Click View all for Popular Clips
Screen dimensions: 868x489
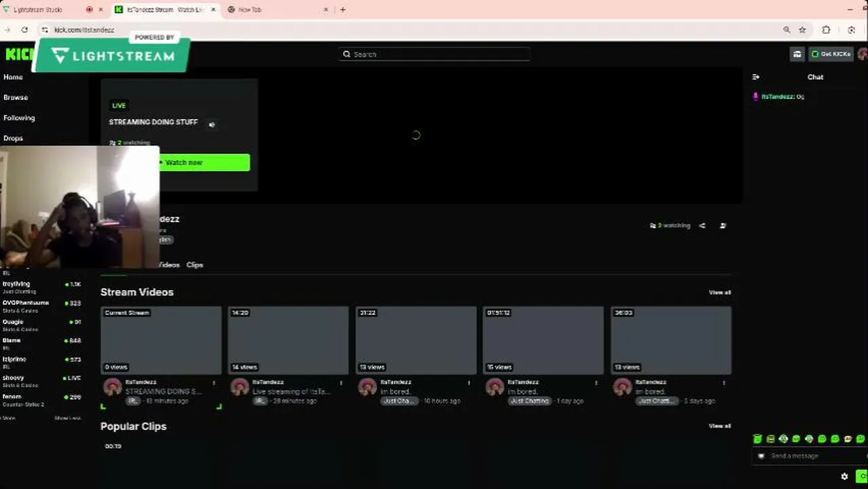[x=720, y=426]
